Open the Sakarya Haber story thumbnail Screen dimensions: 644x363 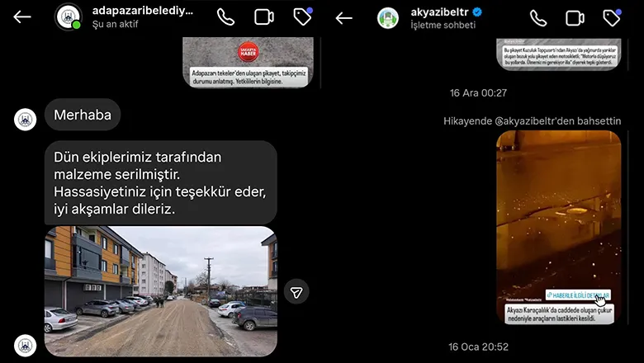248,63
